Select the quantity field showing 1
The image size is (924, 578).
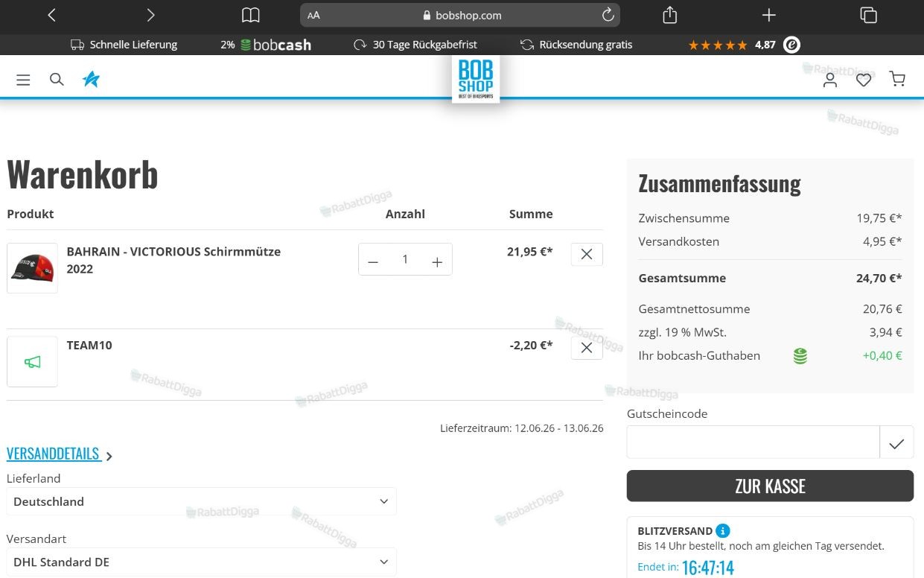405,259
